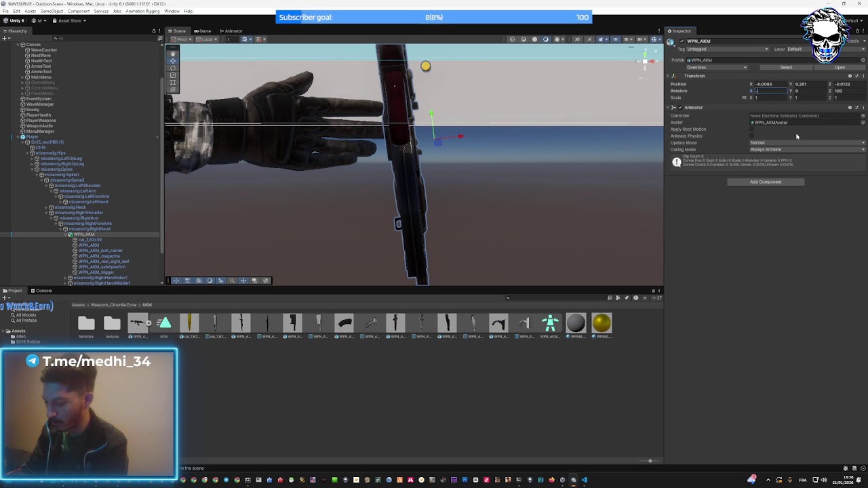Click the Rotation X input field
The height and width of the screenshot is (488, 868).
[x=771, y=91]
